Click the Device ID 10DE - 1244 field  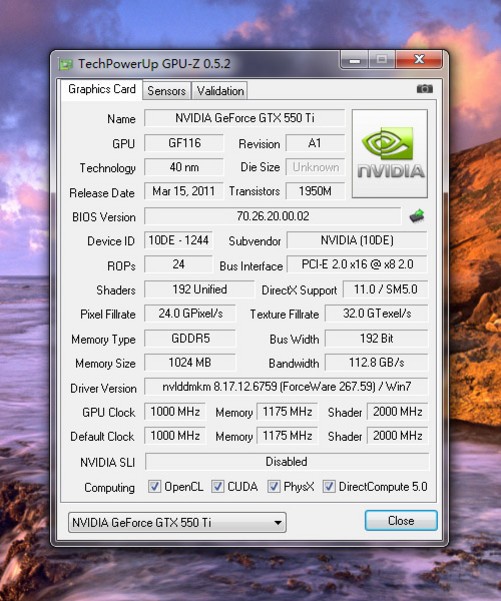click(x=178, y=240)
